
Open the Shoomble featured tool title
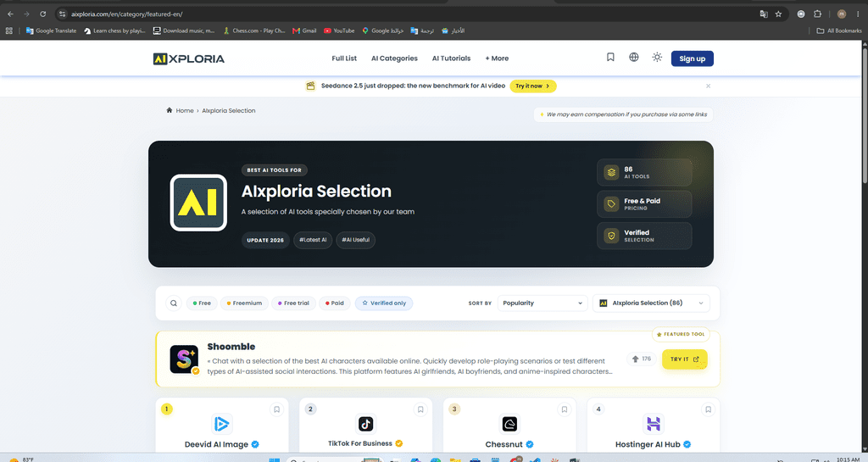[x=231, y=347]
